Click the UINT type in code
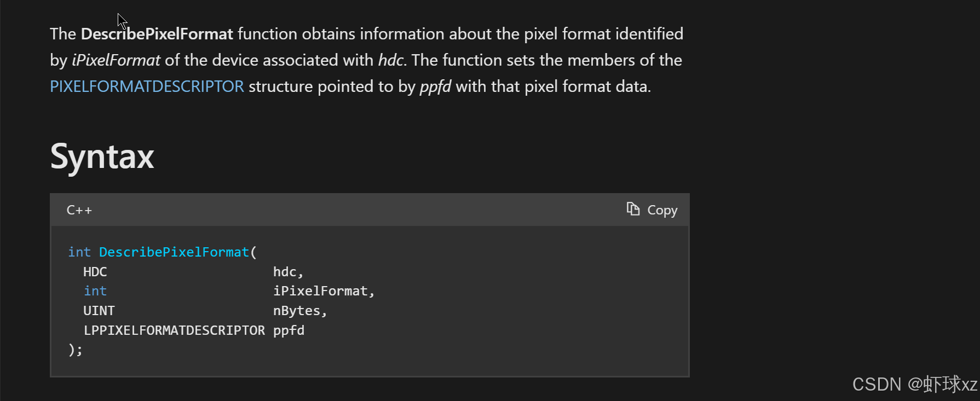 pyautogui.click(x=99, y=311)
